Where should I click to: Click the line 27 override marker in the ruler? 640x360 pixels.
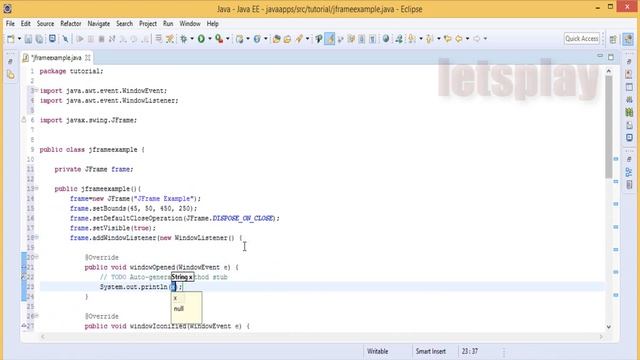tap(24, 326)
